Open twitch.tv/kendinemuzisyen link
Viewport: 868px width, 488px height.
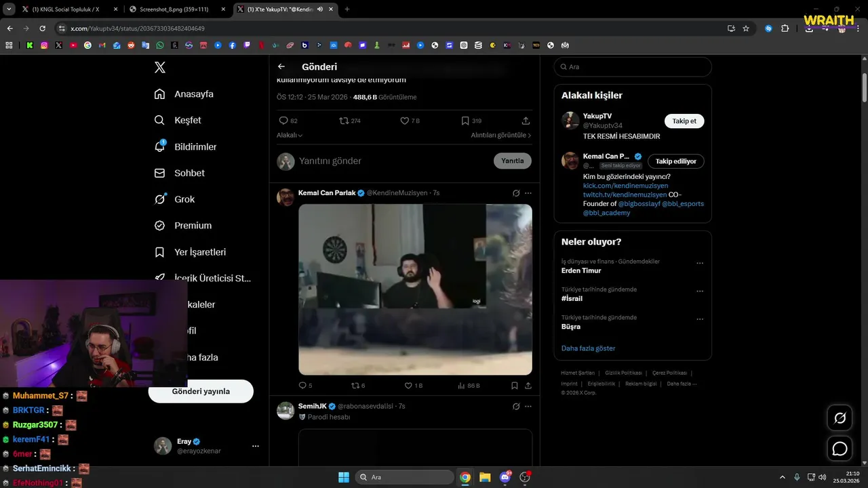tap(625, 195)
